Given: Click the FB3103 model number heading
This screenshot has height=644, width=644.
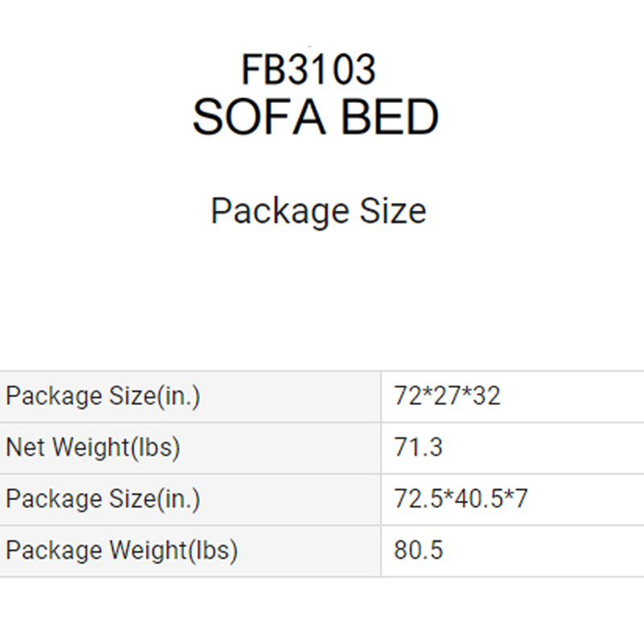Looking at the screenshot, I should (x=308, y=69).
